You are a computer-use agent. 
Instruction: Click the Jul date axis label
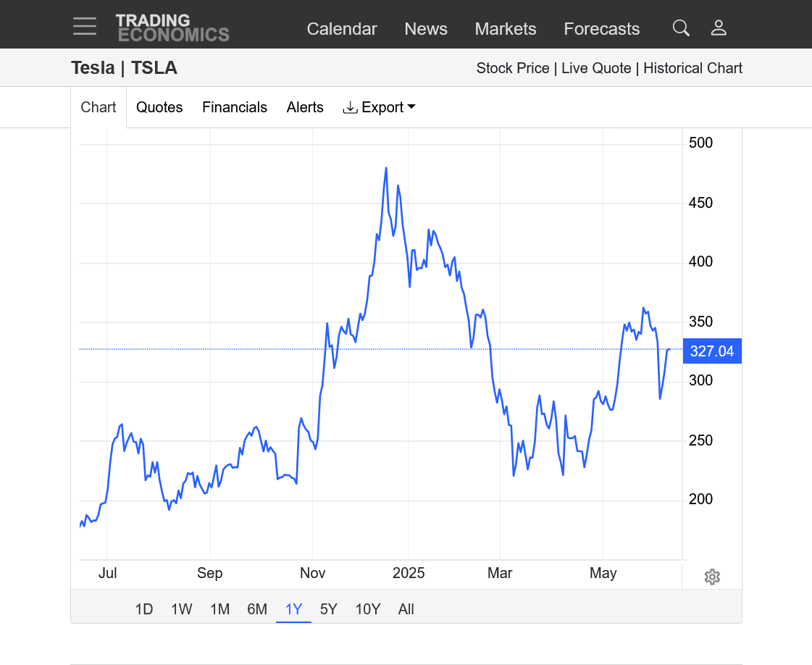[108, 573]
